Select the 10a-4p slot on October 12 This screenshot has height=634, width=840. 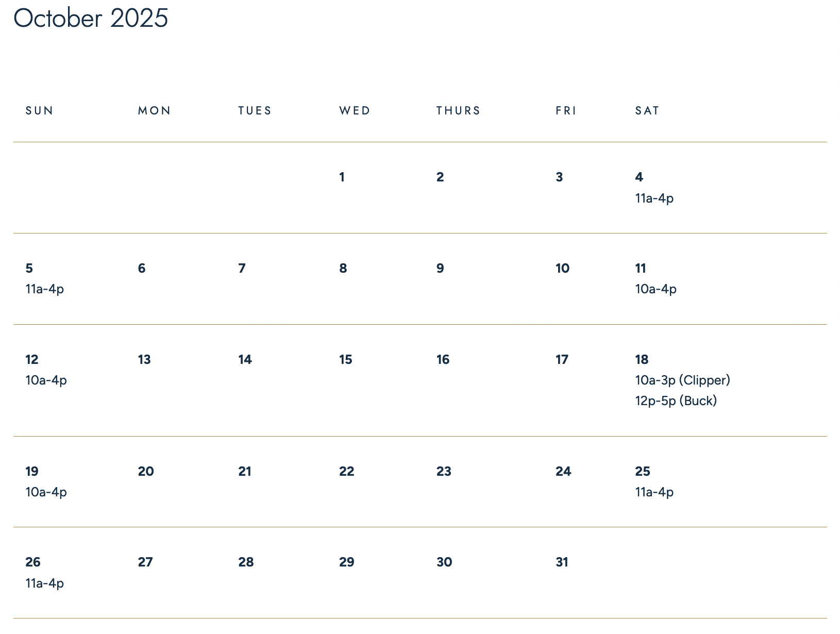(x=46, y=380)
